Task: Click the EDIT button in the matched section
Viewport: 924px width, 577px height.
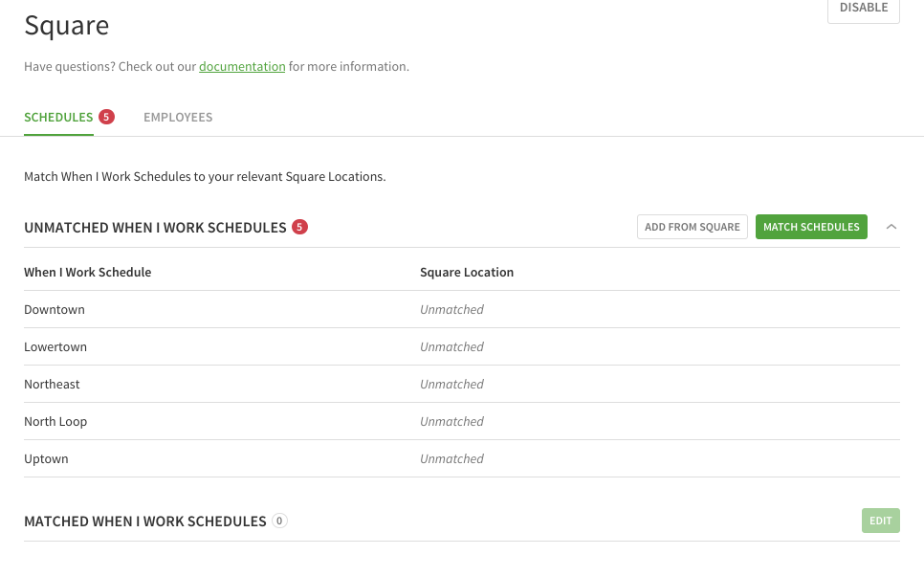Action: click(880, 521)
